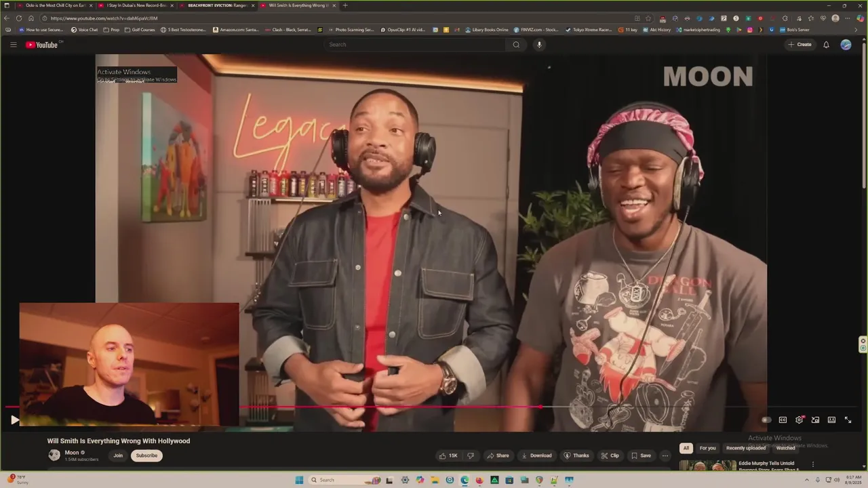Go back in the browser

[x=7, y=18]
